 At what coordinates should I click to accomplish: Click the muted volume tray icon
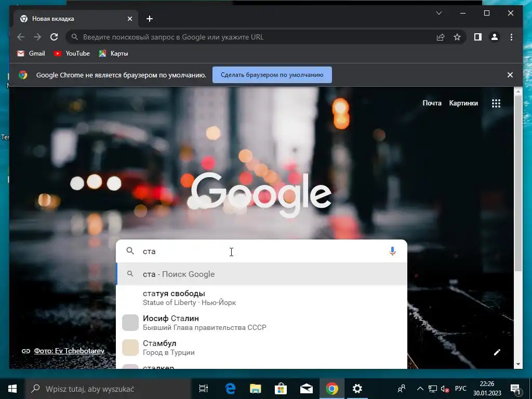[x=445, y=389]
